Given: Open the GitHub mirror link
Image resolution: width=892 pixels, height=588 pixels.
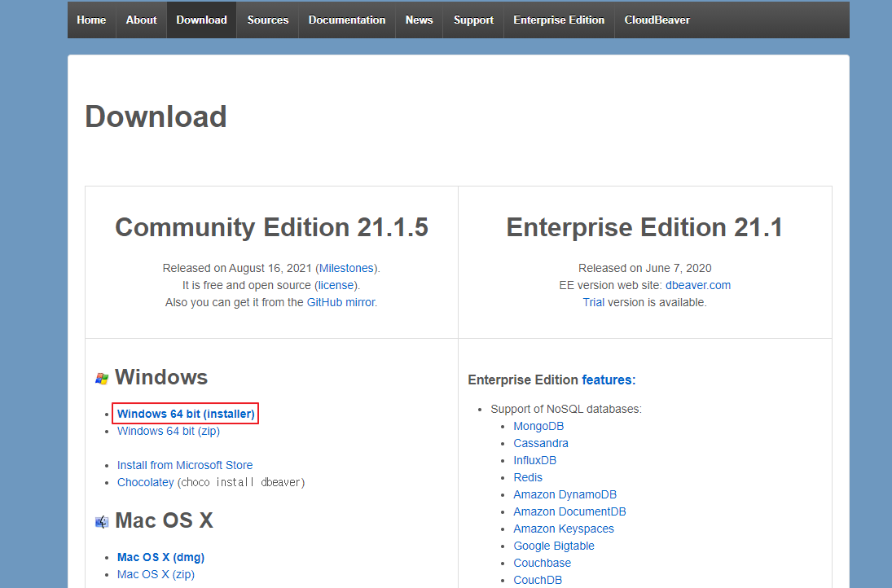Looking at the screenshot, I should (x=341, y=302).
